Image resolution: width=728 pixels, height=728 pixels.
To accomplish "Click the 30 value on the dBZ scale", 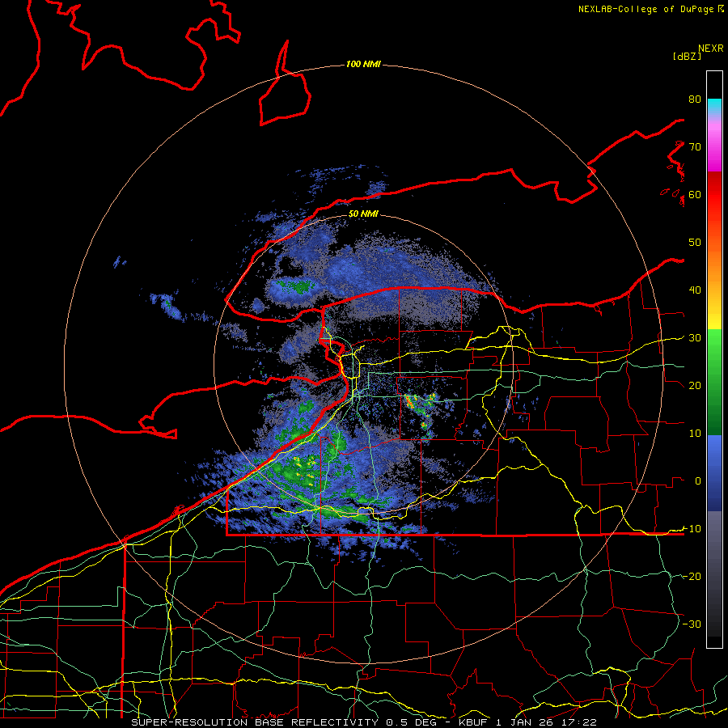I will (695, 338).
